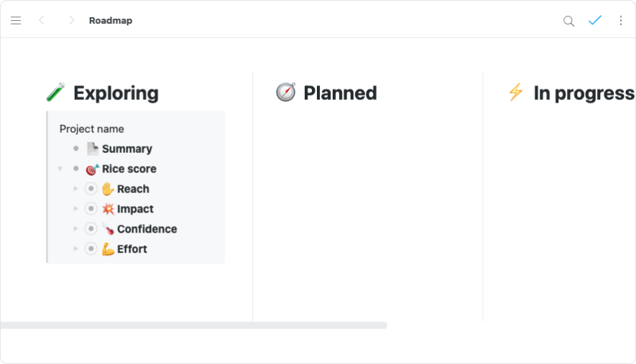636x364 pixels.
Task: Click the blue checkmark icon
Action: 595,21
